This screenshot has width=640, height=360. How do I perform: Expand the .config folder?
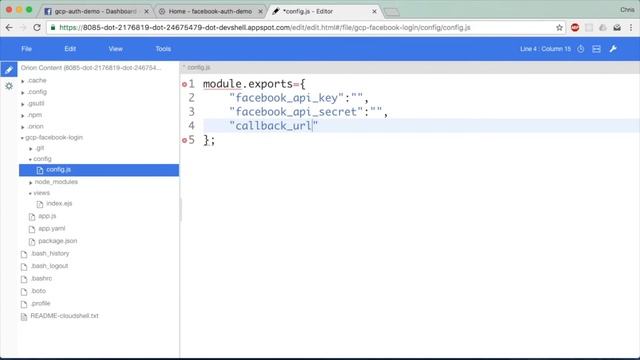click(x=23, y=93)
